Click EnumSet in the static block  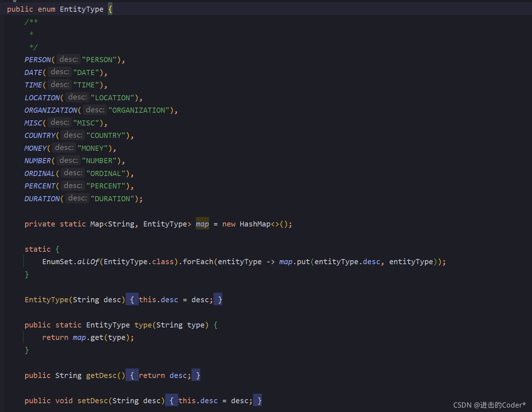tap(57, 262)
